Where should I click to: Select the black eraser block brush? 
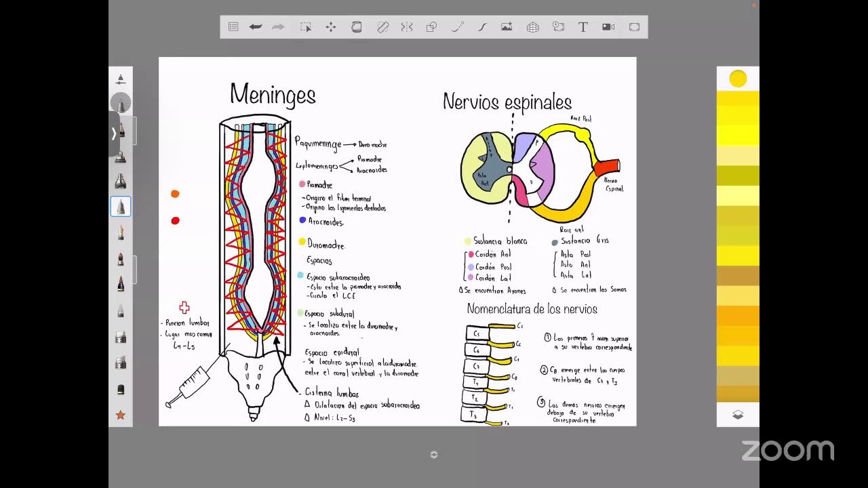121,390
